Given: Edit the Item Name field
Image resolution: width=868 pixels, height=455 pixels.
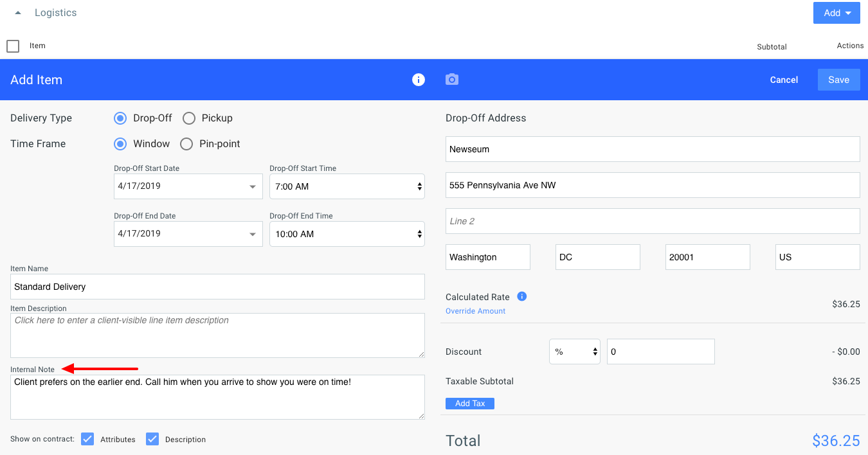Looking at the screenshot, I should coord(217,287).
